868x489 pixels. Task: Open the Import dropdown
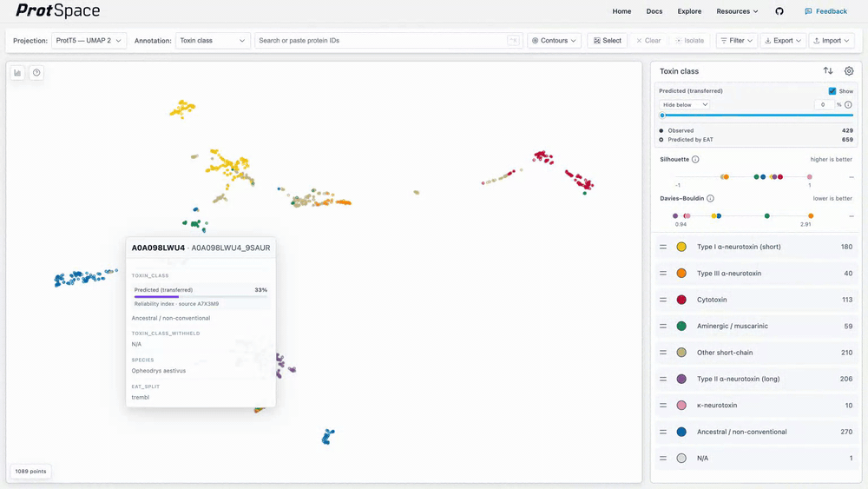click(x=832, y=41)
